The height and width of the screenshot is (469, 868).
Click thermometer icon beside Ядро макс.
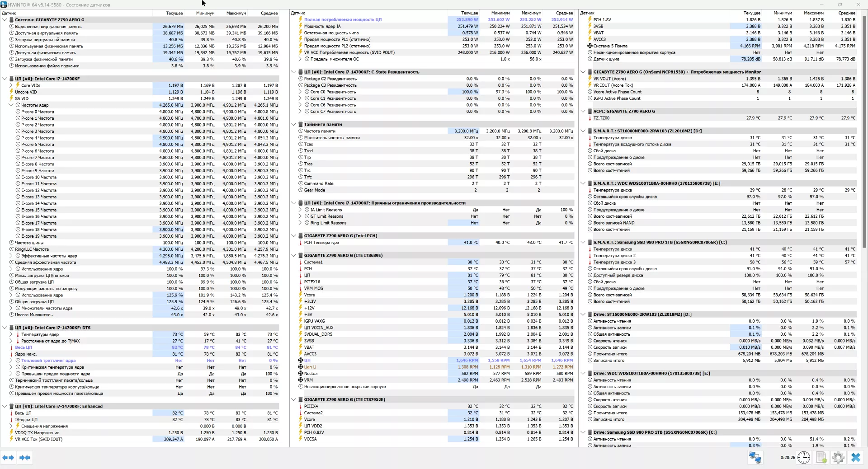11,354
